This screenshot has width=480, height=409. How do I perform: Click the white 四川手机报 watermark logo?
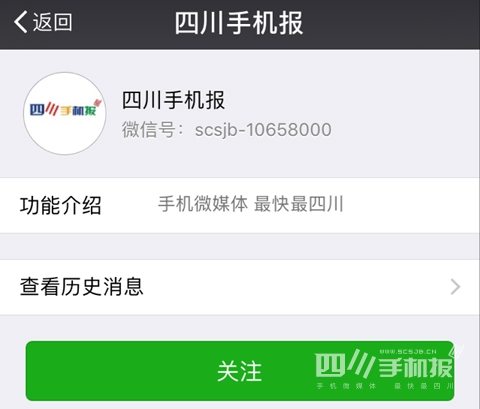(x=385, y=368)
